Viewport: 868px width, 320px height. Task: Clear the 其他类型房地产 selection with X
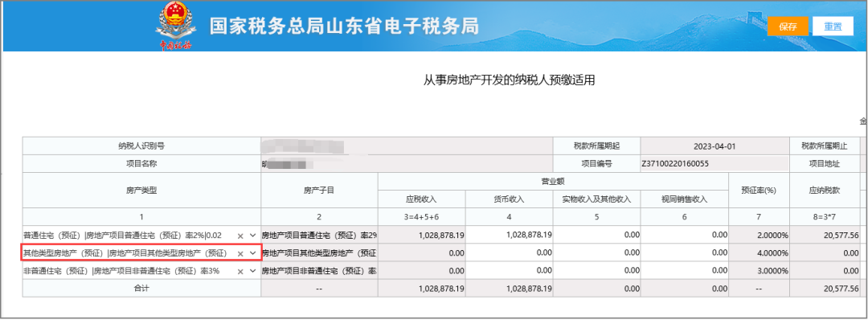point(240,253)
